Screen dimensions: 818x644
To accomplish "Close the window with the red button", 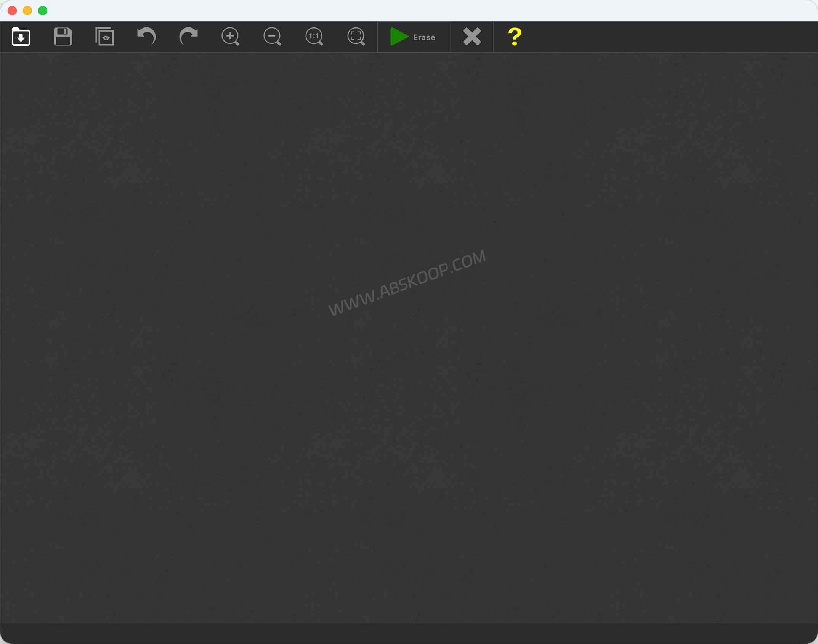I will point(12,11).
